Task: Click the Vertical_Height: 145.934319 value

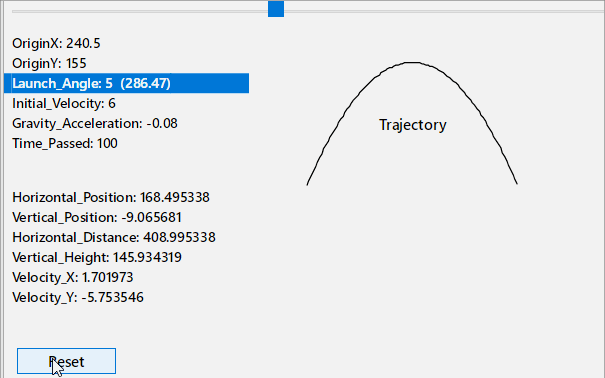Action: (97, 258)
